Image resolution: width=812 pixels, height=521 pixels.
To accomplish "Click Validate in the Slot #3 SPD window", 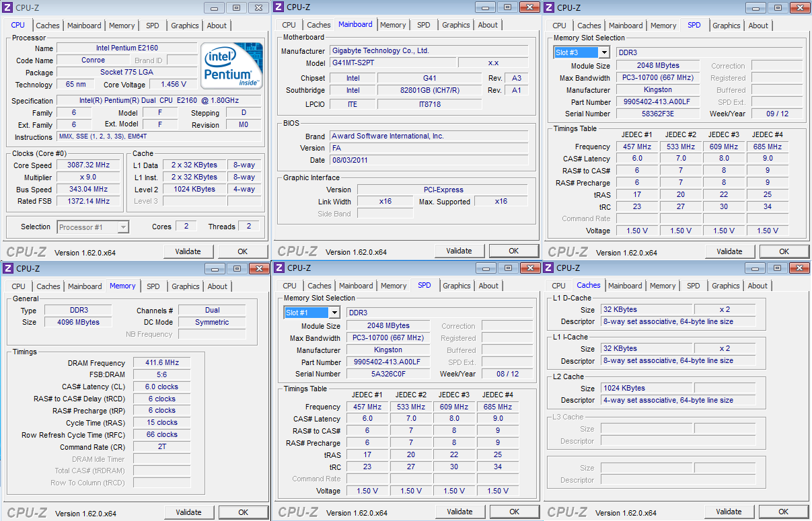I will pyautogui.click(x=730, y=251).
